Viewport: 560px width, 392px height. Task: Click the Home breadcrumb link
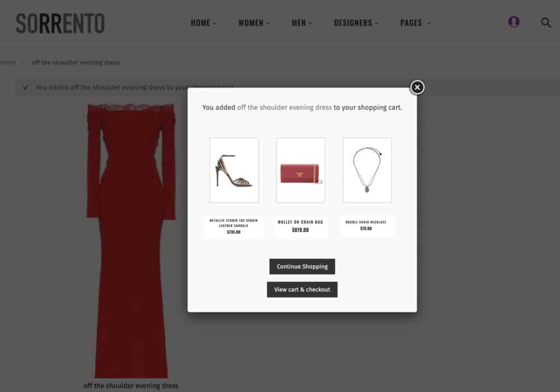pos(8,62)
